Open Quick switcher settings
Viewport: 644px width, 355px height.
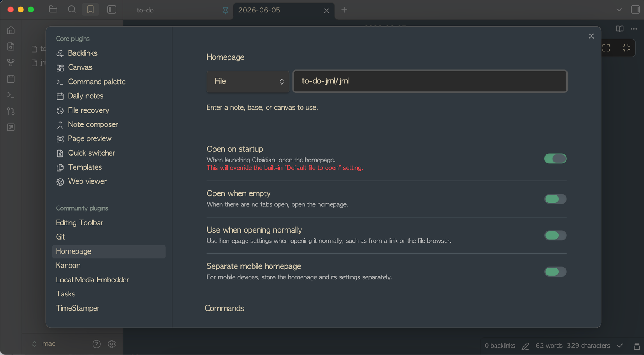coord(109,153)
